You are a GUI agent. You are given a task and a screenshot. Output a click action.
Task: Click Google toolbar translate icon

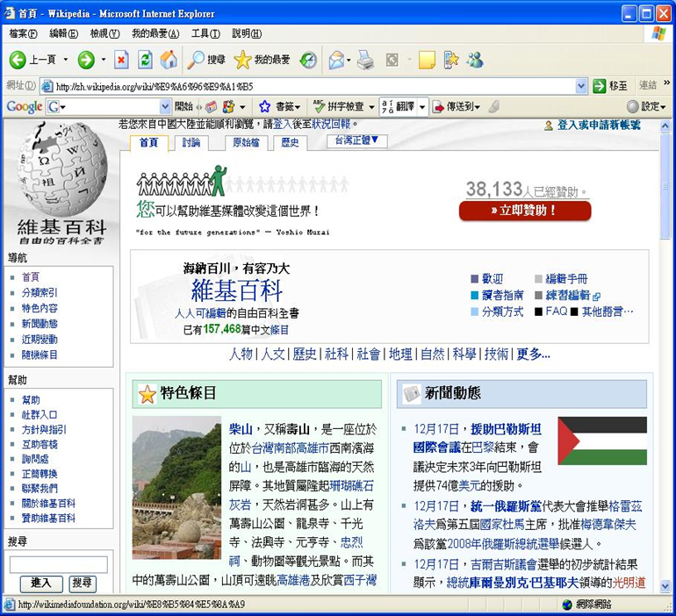coord(387,106)
